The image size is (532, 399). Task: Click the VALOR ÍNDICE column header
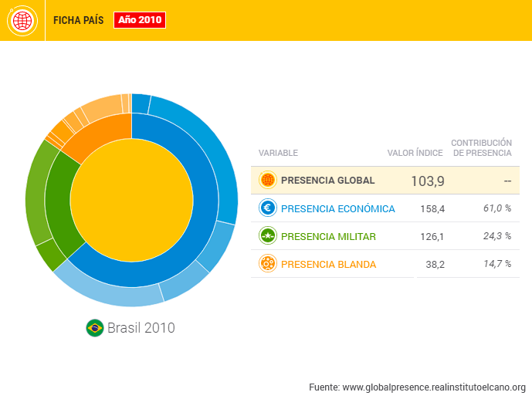pos(415,153)
